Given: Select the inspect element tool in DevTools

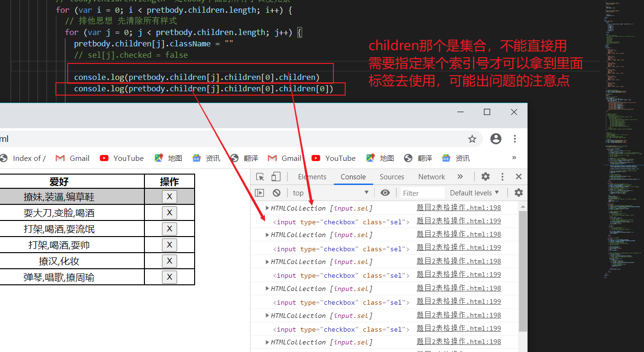Looking at the screenshot, I should click(x=259, y=176).
